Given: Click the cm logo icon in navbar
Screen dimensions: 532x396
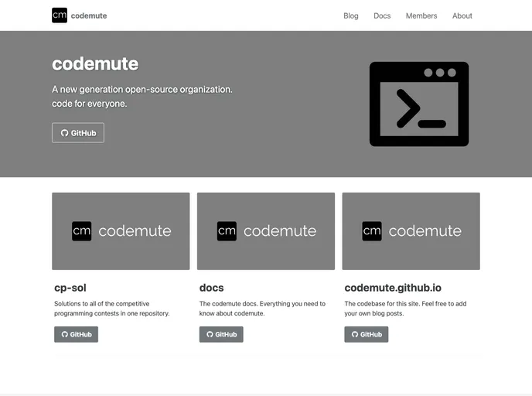Looking at the screenshot, I should click(60, 15).
